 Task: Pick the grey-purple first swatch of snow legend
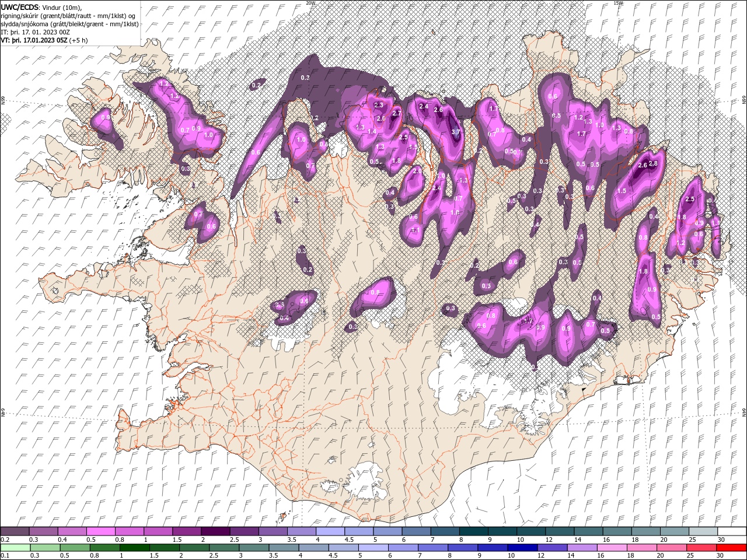coord(15,531)
